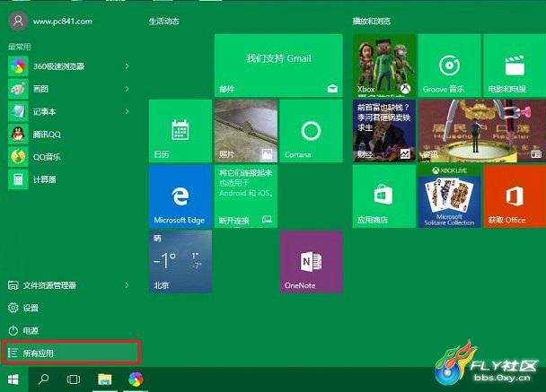Image resolution: width=546 pixels, height=392 pixels.
Task: Open 电源 Power options
Action: coord(68,330)
